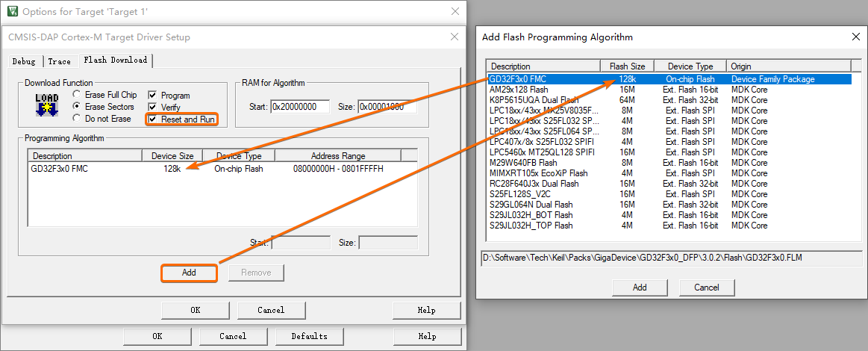Click the Programming Algorithm Start field
Viewport: 868px width, 351px height.
coord(300,243)
